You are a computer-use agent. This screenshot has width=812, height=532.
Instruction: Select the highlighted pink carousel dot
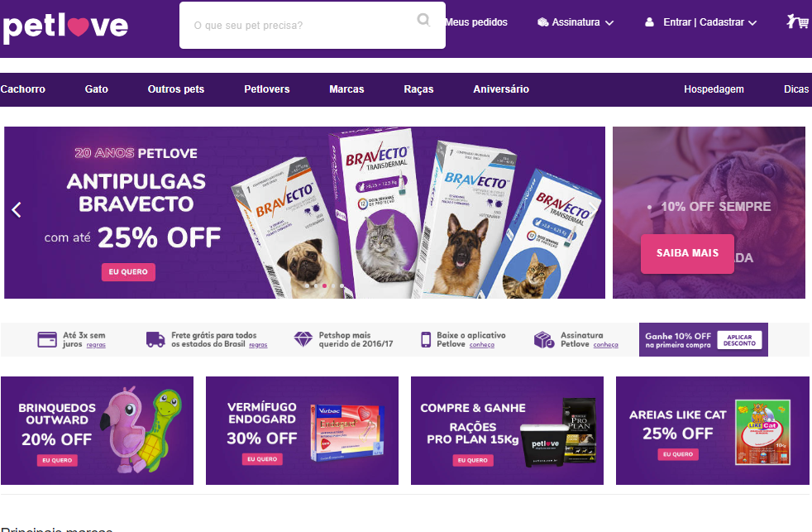tap(324, 286)
